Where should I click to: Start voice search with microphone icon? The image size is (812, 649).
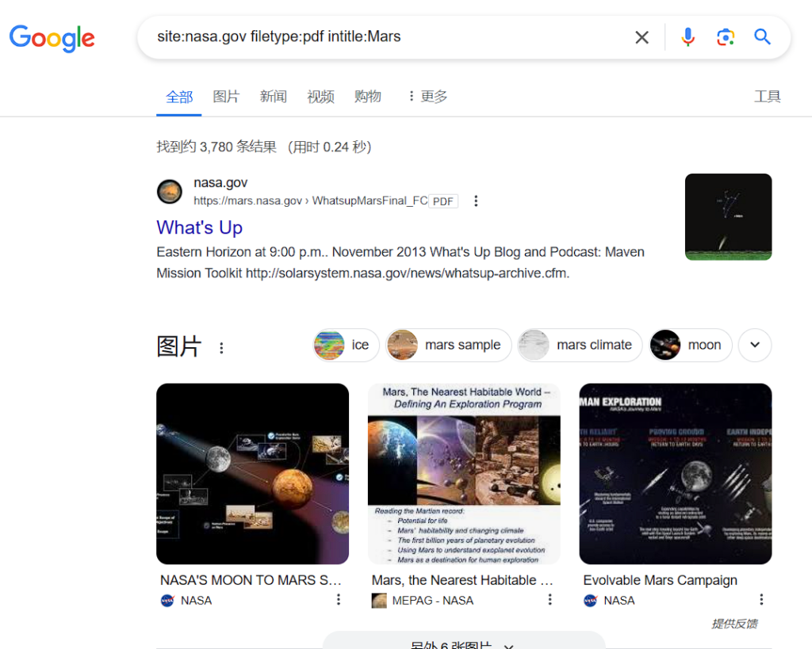[688, 37]
